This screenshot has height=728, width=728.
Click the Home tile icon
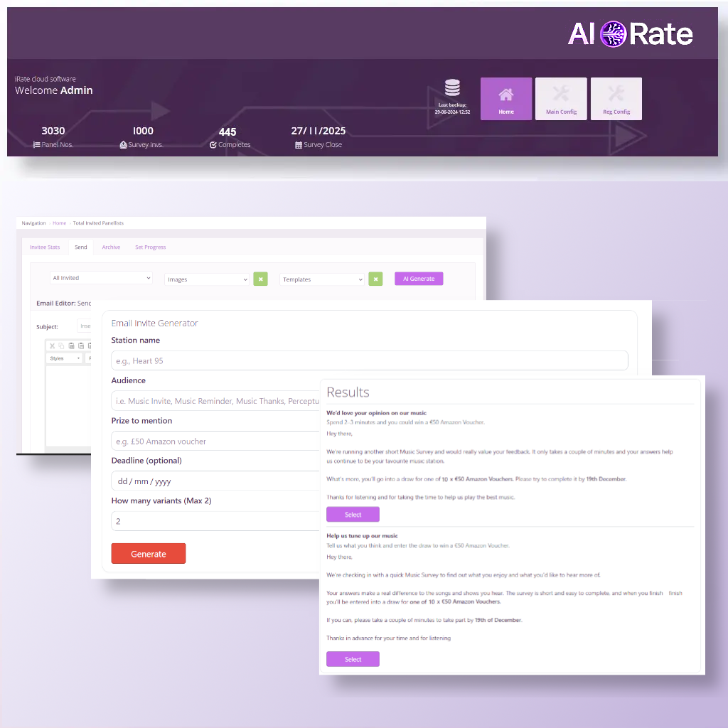[x=505, y=96]
